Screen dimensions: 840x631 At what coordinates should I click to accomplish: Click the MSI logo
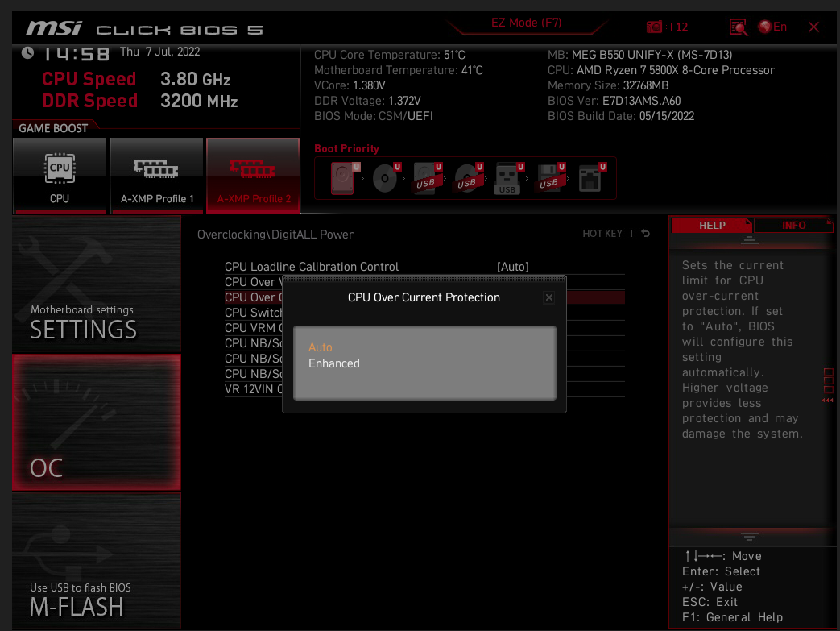point(54,28)
